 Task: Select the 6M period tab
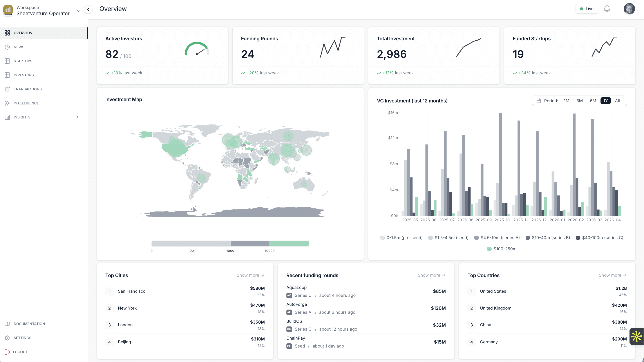pyautogui.click(x=593, y=101)
